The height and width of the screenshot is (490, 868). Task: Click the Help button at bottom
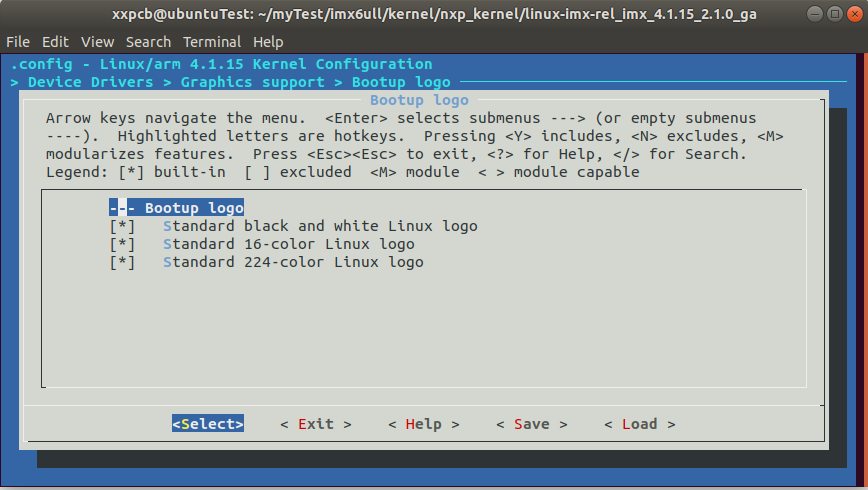423,424
